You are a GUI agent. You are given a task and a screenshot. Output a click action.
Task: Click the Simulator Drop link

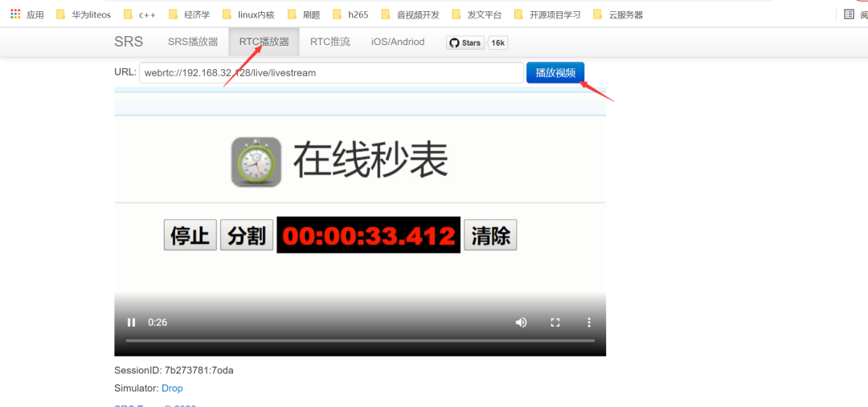(x=172, y=389)
